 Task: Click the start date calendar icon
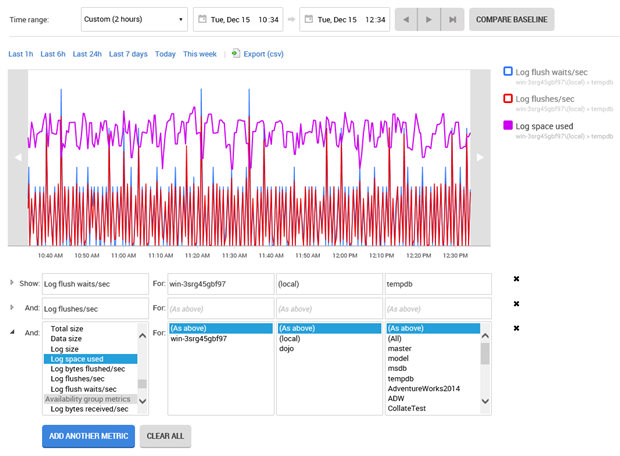203,19
